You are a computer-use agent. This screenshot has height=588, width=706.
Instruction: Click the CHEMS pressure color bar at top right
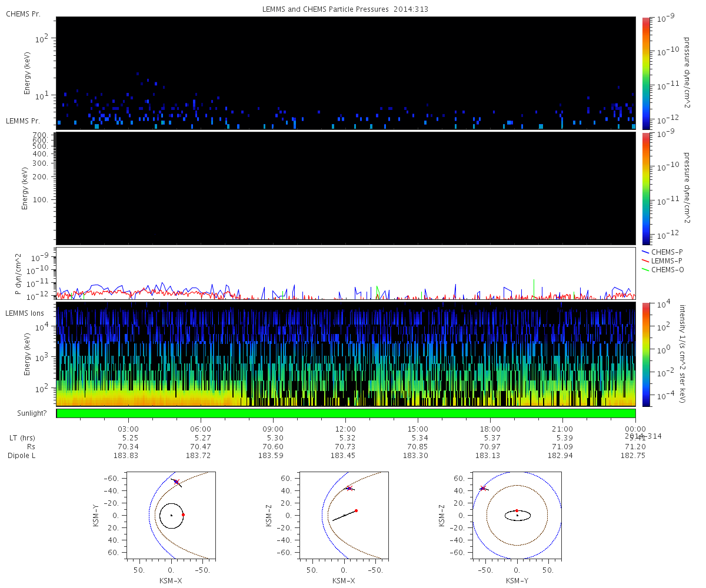click(x=646, y=73)
